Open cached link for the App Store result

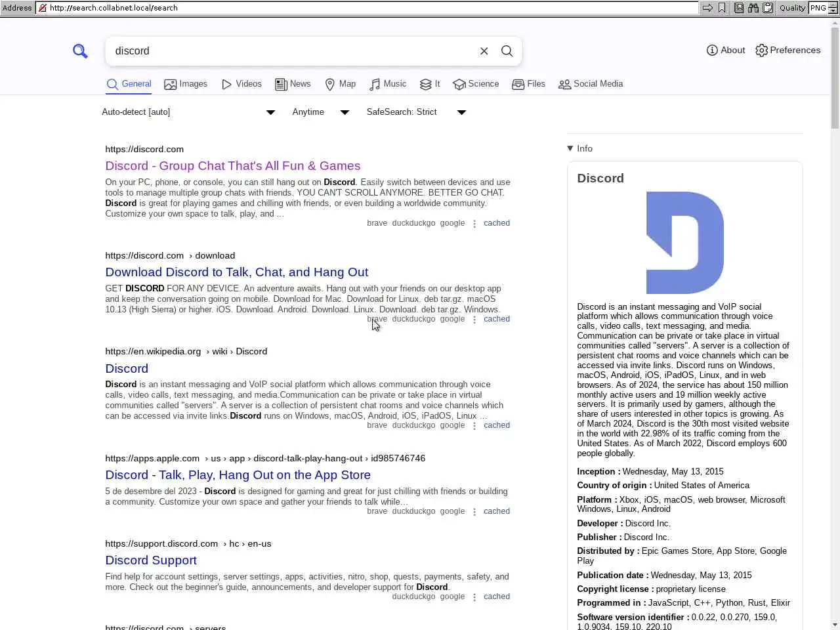tap(497, 511)
